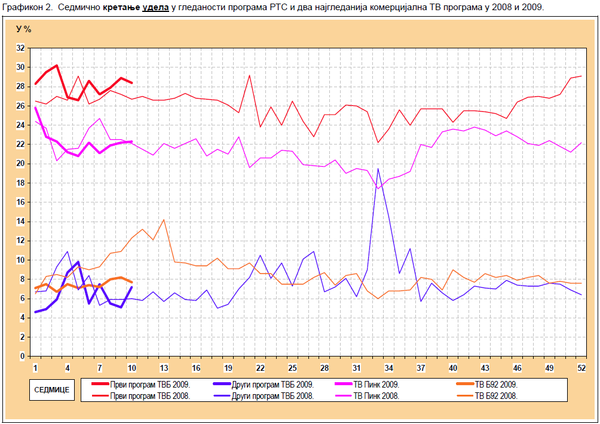Click y-axis value 28
The height and width of the screenshot is (424, 600).
tap(20, 86)
